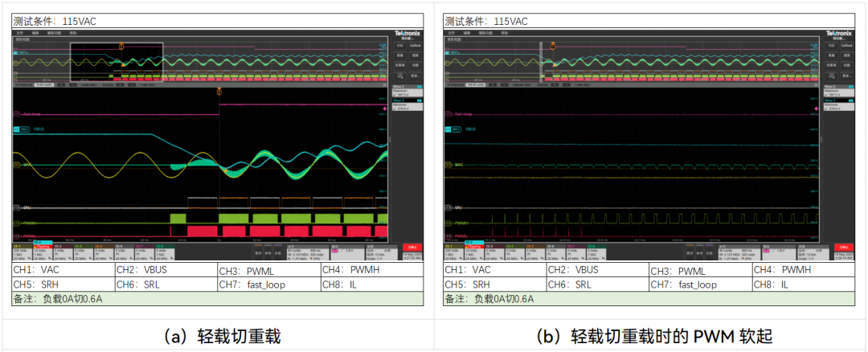868x352 pixels.
Task: Select SRL channel handle in left scope
Action: tap(15, 207)
